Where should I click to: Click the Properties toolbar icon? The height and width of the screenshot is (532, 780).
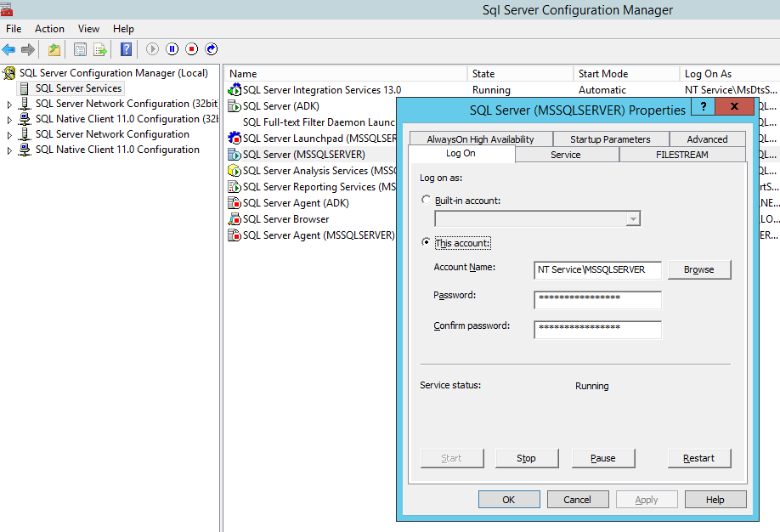pos(80,49)
